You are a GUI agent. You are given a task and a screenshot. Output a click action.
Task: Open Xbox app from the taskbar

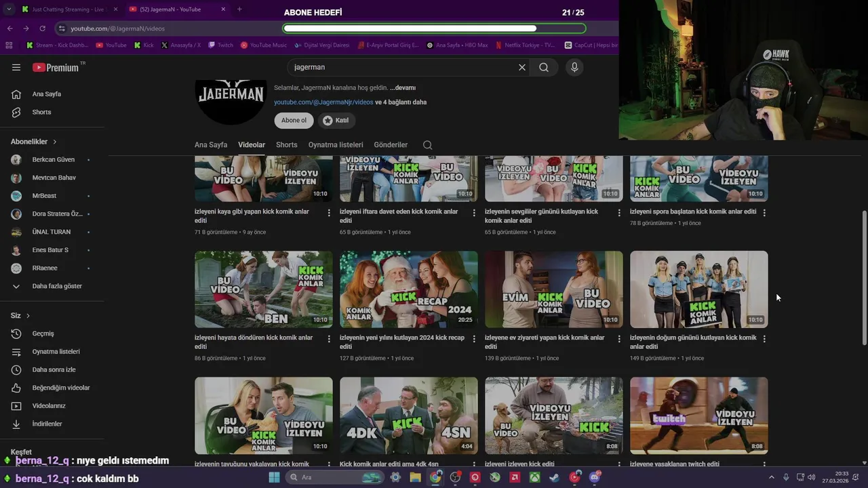point(535,477)
